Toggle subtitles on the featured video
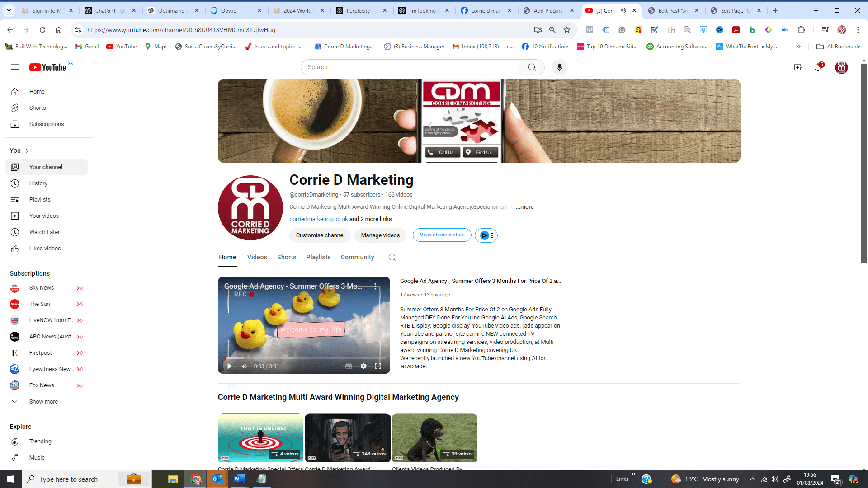Image resolution: width=868 pixels, height=488 pixels. [x=349, y=366]
